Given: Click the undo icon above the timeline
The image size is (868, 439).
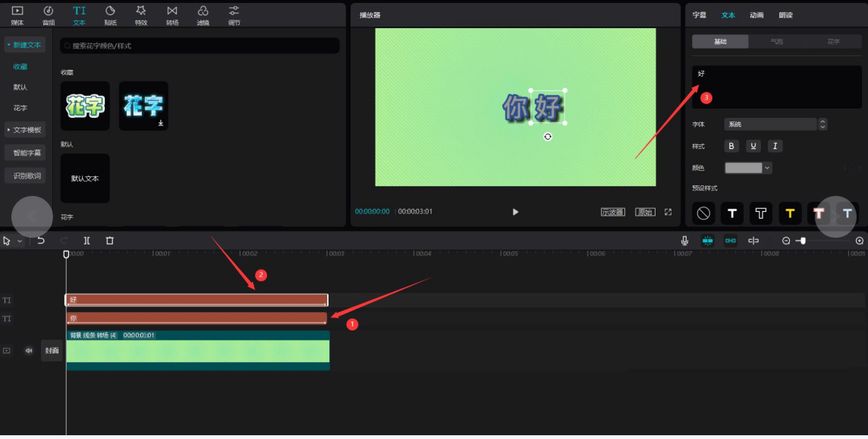Looking at the screenshot, I should click(x=41, y=240).
